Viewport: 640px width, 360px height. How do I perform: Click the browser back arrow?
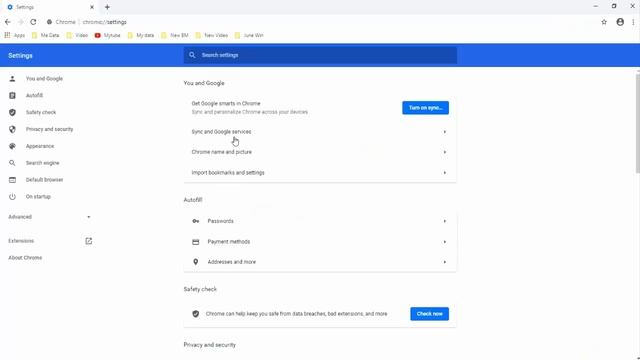pos(8,22)
